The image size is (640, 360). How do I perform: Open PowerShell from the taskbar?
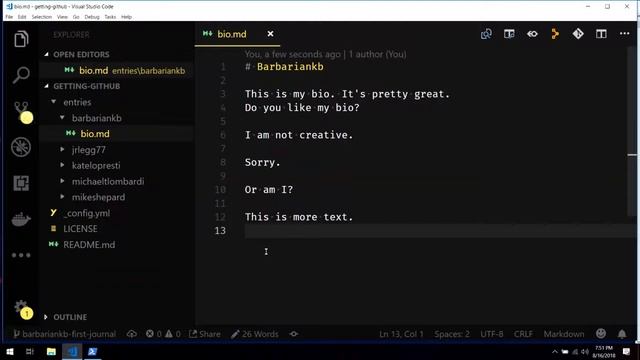[x=92, y=351]
